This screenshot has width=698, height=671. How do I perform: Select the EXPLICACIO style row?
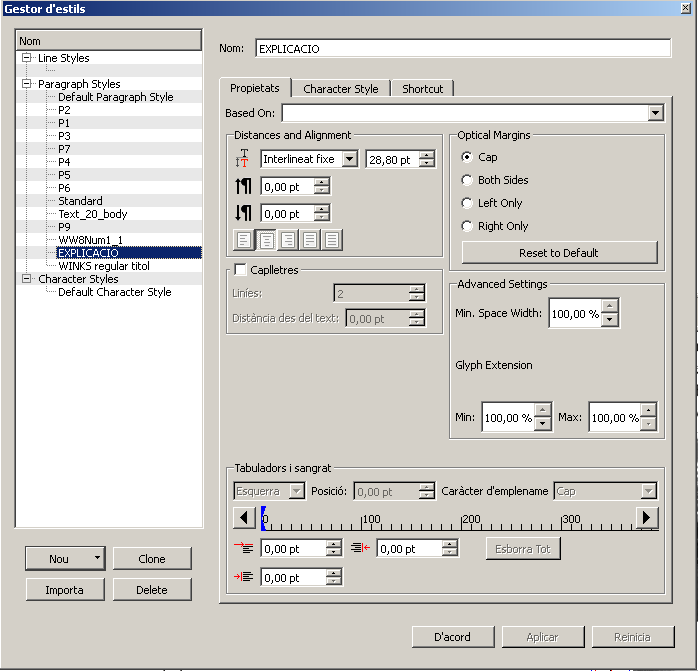[x=129, y=252]
